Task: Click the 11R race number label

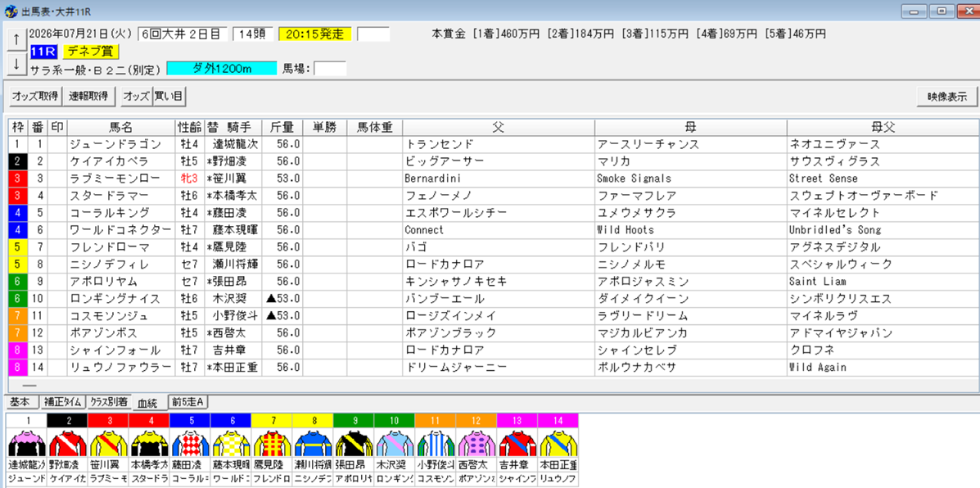Action: (43, 52)
